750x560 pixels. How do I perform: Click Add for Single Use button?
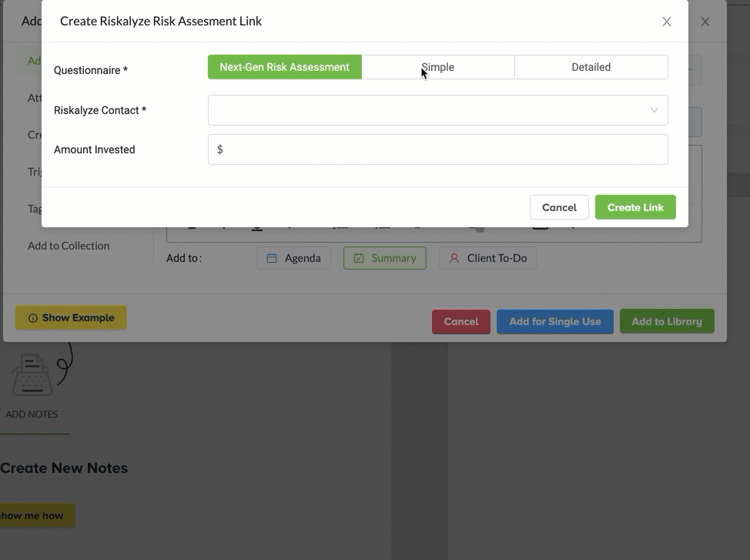click(x=555, y=322)
